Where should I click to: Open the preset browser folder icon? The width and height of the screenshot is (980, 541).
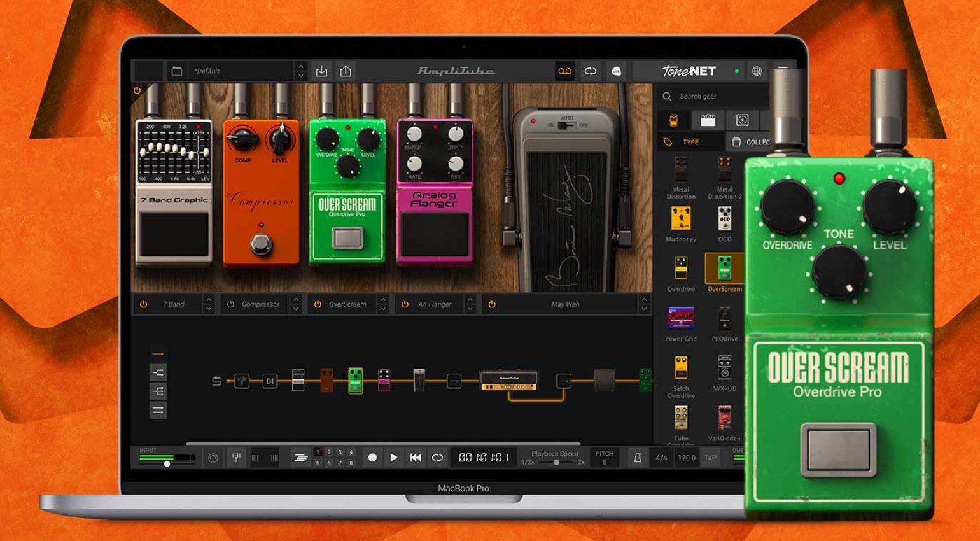point(177,71)
